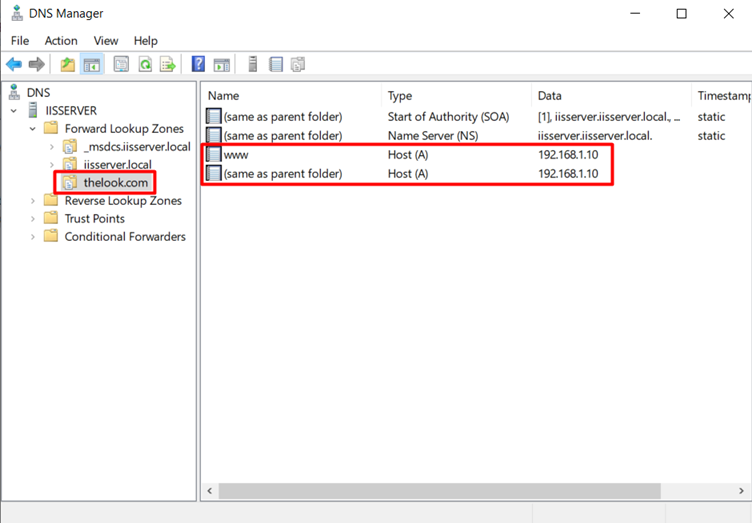
Task: Expand the Conditional Forwarders node
Action: [33, 236]
